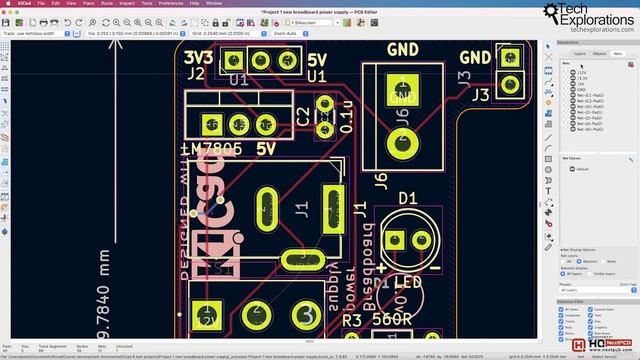This screenshot has height=360, width=640.
Task: Toggle Graphics selection filter checkbox
Action: (x=590, y=327)
